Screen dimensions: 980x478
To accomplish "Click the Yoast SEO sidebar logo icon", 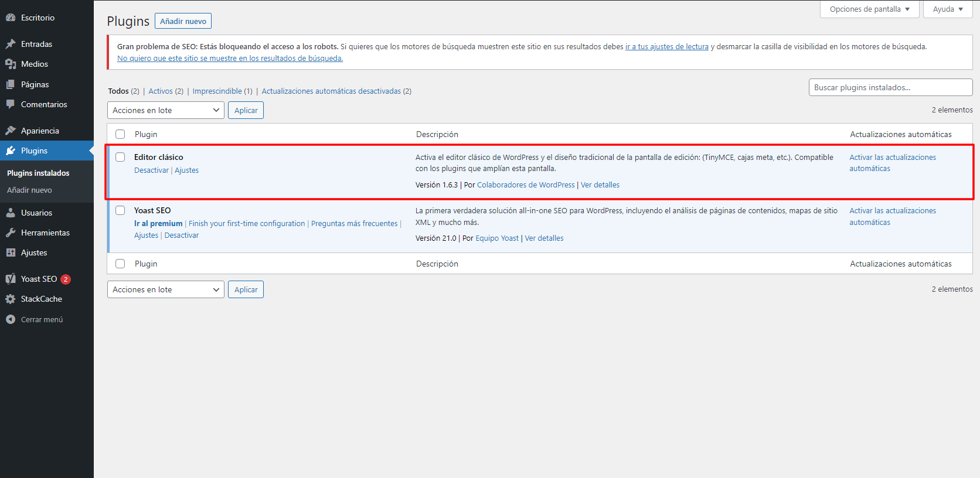I will (11, 279).
